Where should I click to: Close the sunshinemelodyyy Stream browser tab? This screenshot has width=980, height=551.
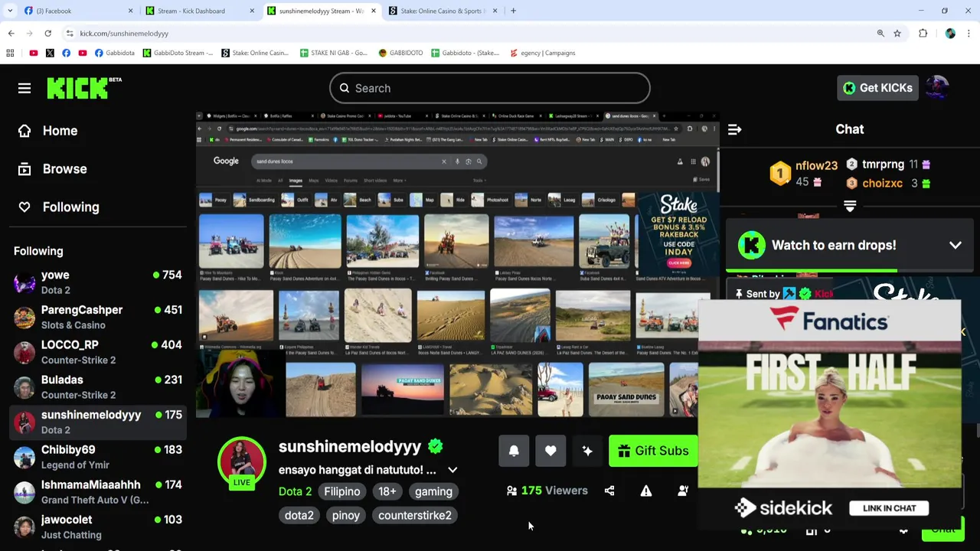coord(374,11)
